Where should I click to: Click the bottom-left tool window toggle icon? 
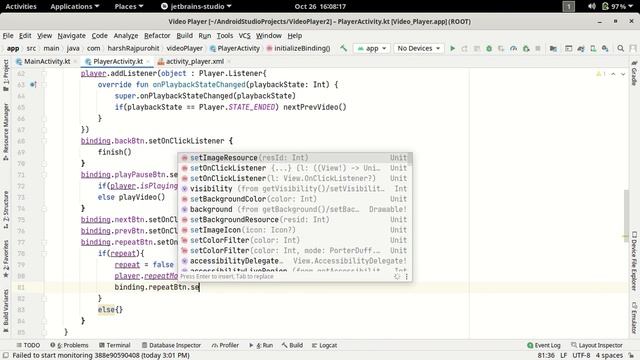[x=6, y=356]
